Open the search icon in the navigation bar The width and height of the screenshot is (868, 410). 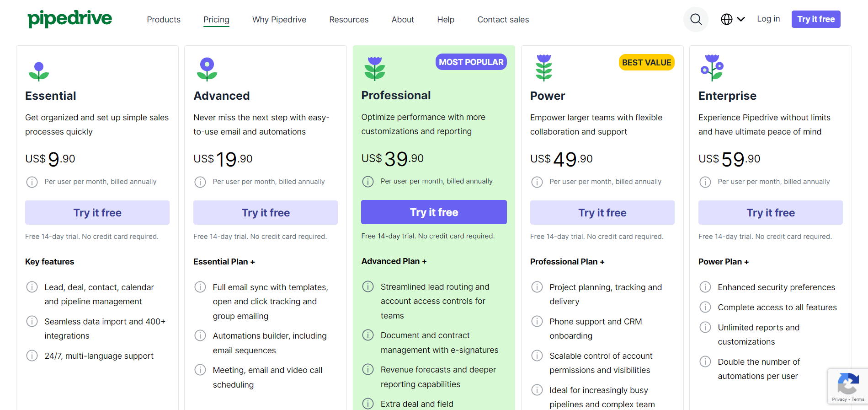[695, 19]
